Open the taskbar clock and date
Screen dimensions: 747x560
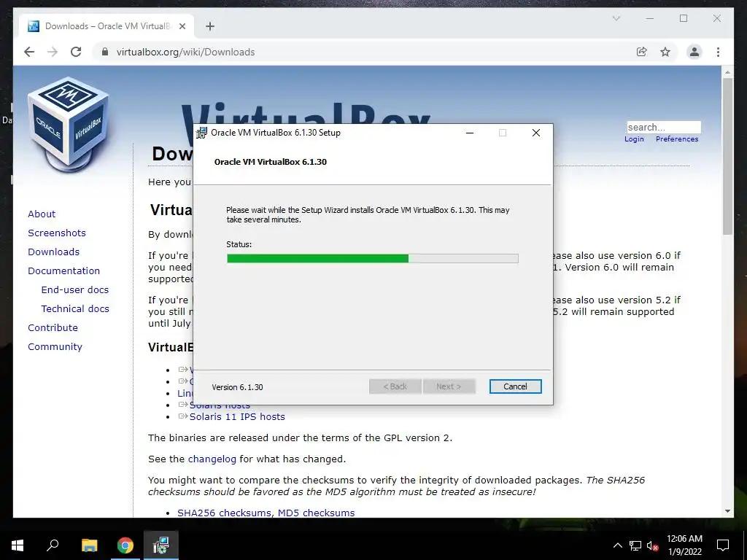click(x=684, y=545)
